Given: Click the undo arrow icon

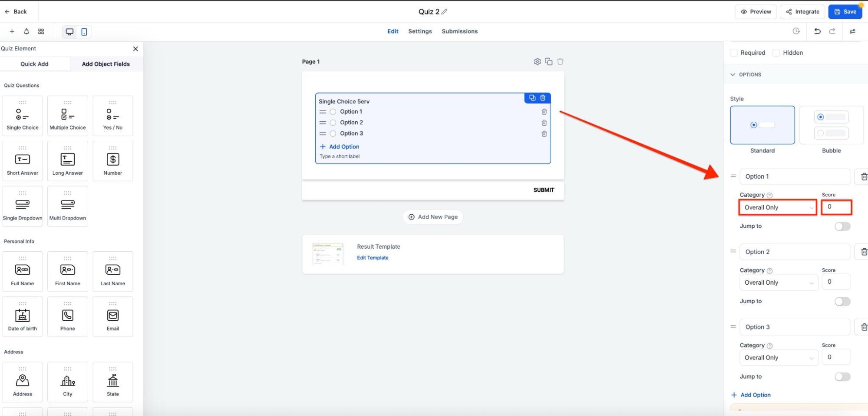Looking at the screenshot, I should (817, 31).
